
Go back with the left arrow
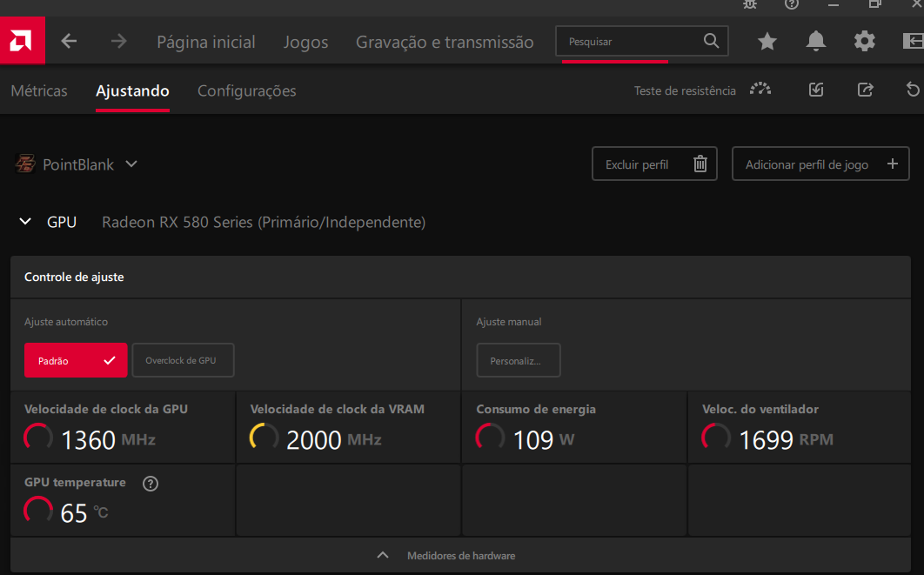pyautogui.click(x=69, y=41)
